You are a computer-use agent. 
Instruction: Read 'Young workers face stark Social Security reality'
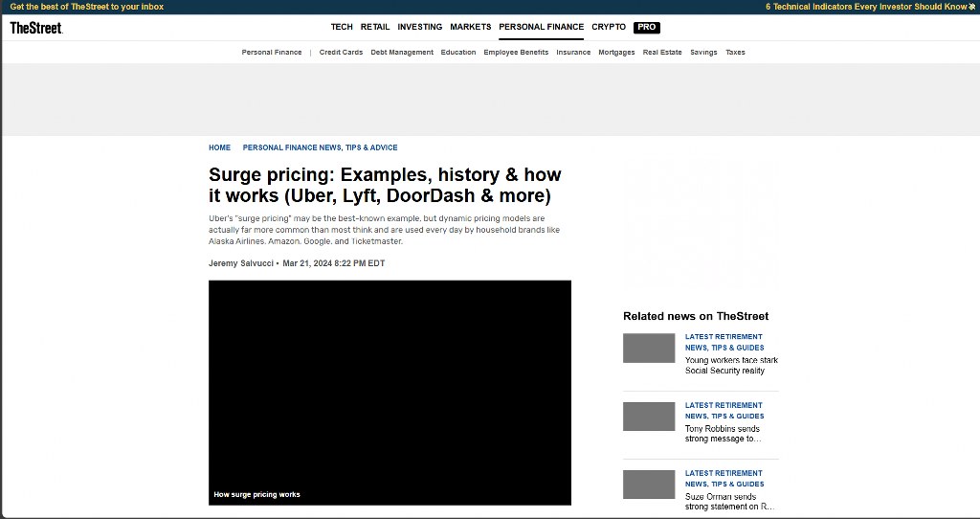(x=731, y=365)
